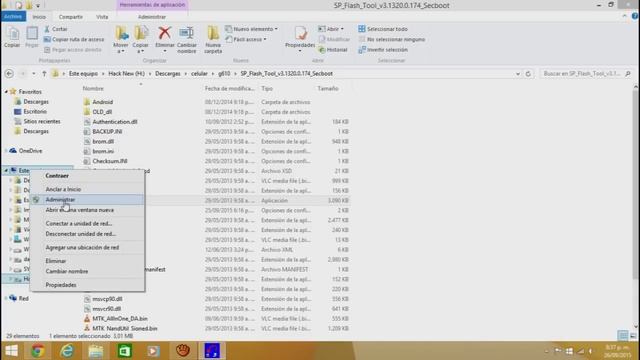This screenshot has height=360, width=640.
Task: Choose Propiedades in the context menu
Action: click(x=87, y=285)
